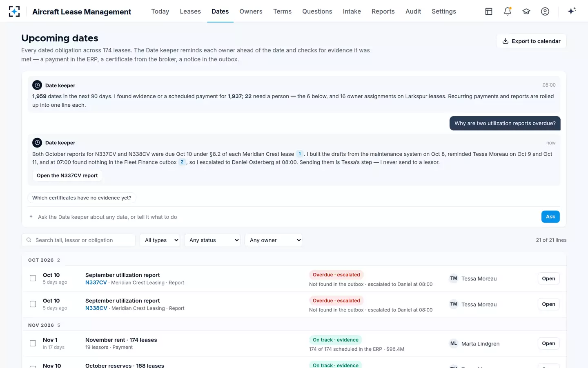Open the Terms tab

click(282, 11)
